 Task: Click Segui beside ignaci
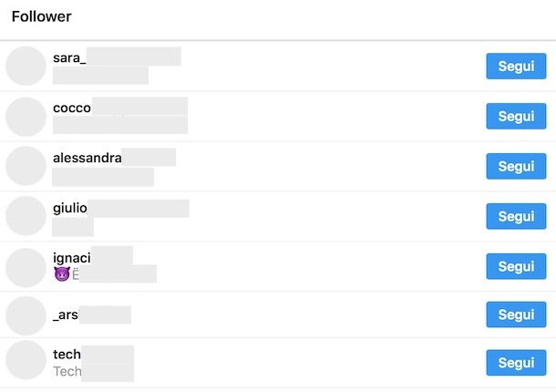(x=516, y=266)
